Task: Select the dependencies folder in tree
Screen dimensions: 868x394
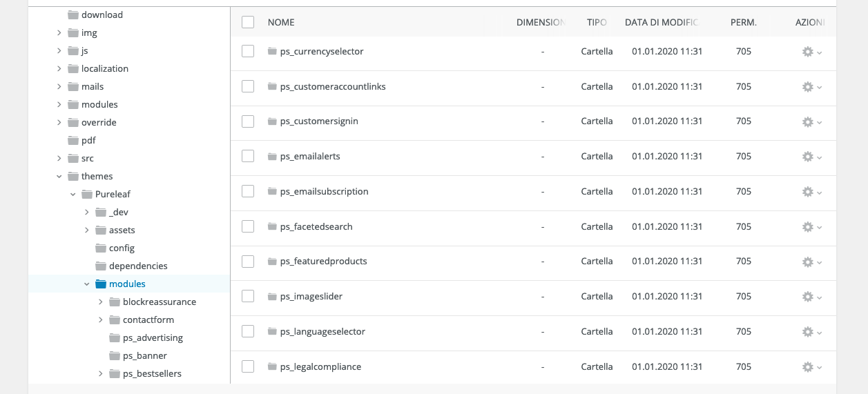Action: point(138,266)
